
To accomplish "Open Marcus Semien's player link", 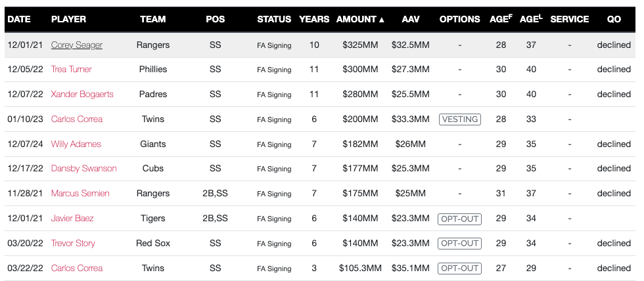I will (80, 193).
